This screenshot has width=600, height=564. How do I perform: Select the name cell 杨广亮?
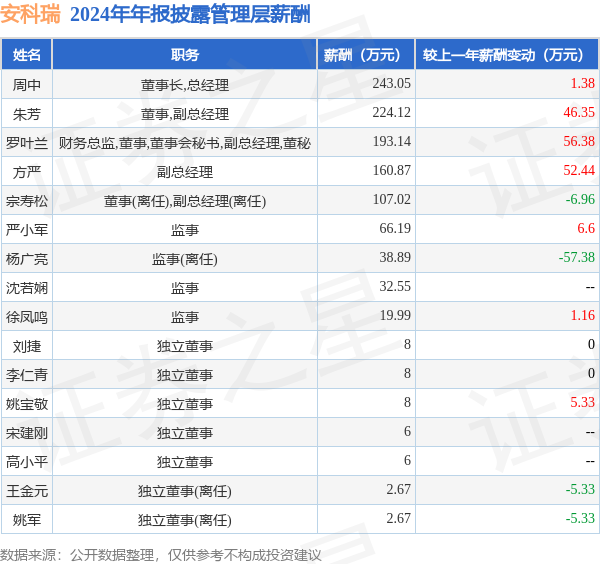point(26,259)
